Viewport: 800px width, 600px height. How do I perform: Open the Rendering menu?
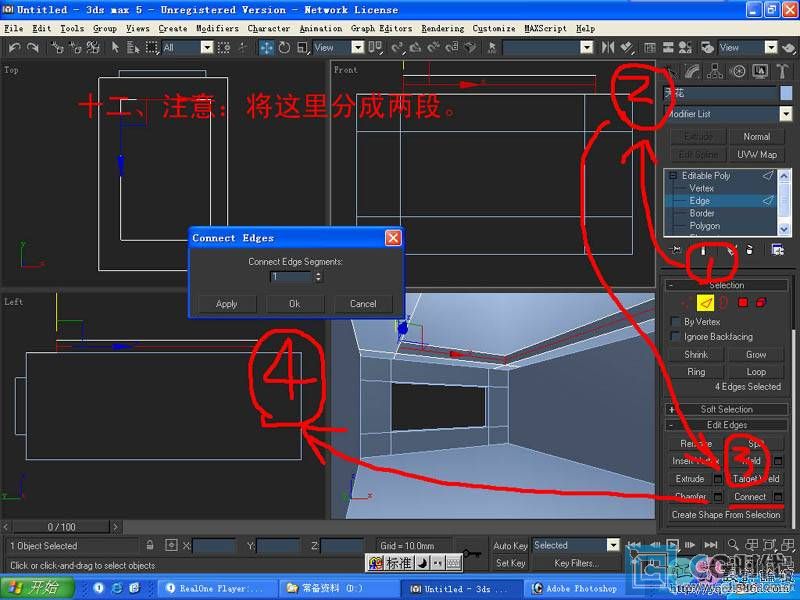click(442, 29)
